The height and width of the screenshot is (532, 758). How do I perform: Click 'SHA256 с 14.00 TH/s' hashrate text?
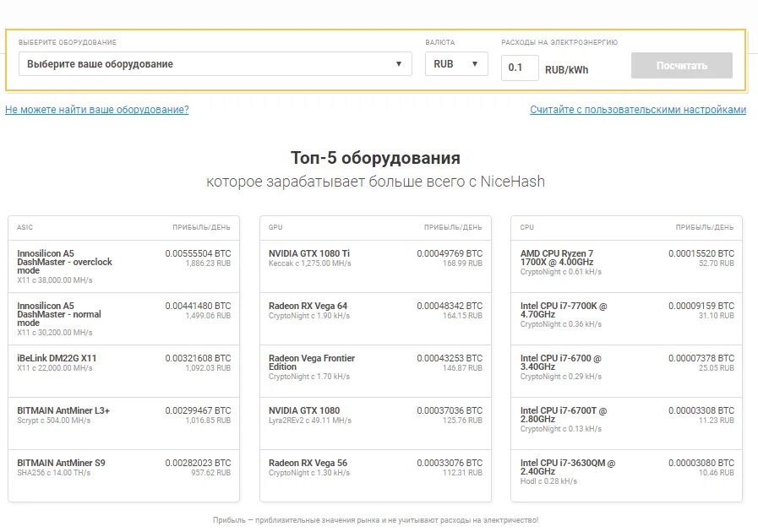click(53, 473)
